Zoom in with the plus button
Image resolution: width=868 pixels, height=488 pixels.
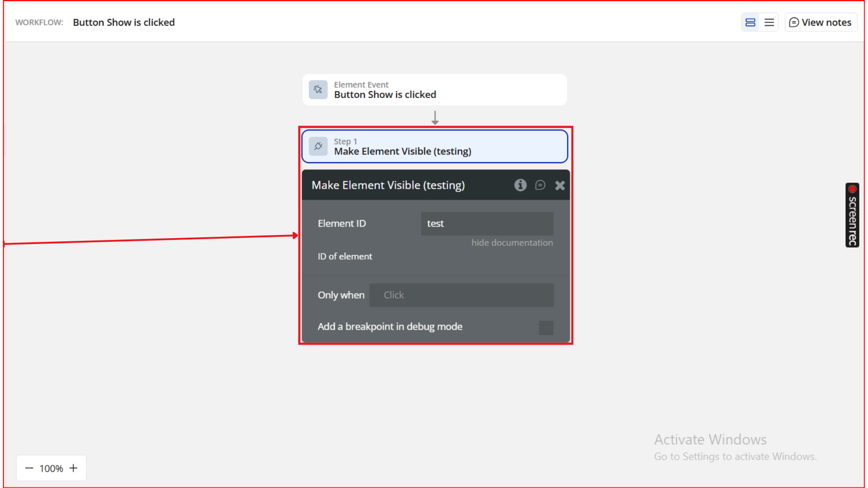coord(73,468)
